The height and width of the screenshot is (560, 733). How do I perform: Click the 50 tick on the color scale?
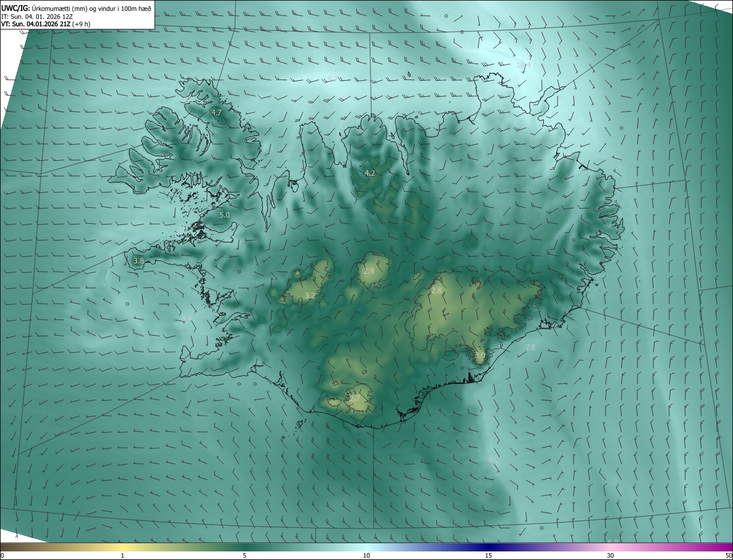(x=729, y=555)
